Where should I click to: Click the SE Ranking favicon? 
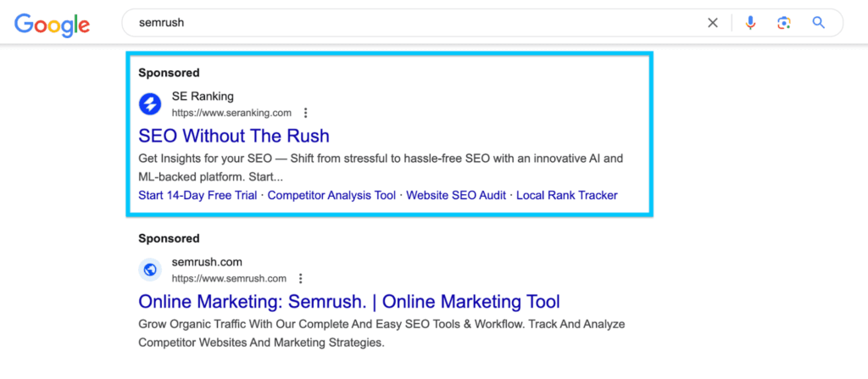(x=150, y=104)
